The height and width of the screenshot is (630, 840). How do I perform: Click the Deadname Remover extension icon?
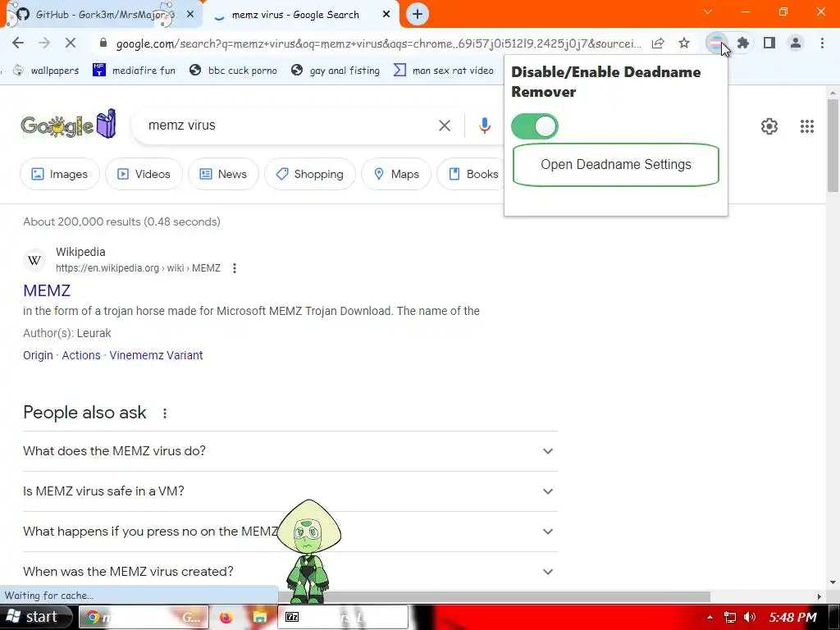click(x=716, y=43)
